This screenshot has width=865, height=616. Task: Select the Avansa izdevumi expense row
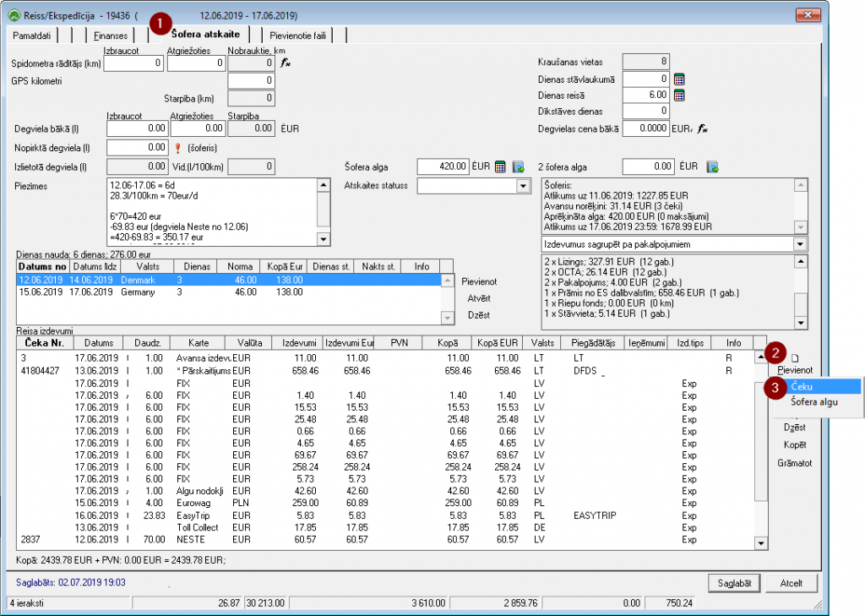click(385, 358)
